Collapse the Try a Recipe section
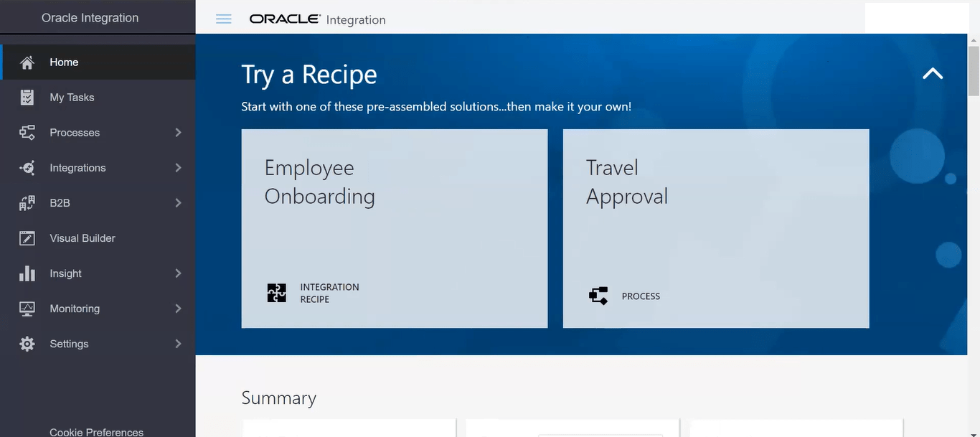Viewport: 980px width, 437px height. click(932, 72)
